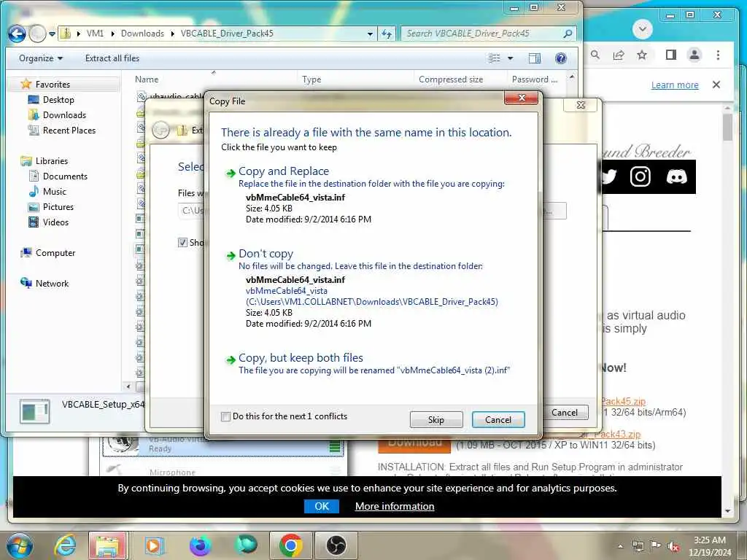Open Chrome tab search chevron
The width and height of the screenshot is (747, 560).
pyautogui.click(x=642, y=29)
